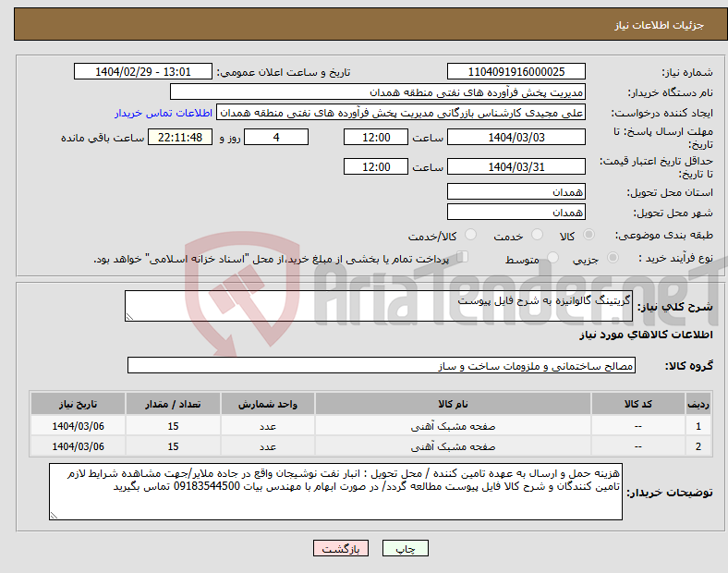This screenshot has height=573, width=728.
Task: Select the کالا radio button
Action: [x=588, y=235]
